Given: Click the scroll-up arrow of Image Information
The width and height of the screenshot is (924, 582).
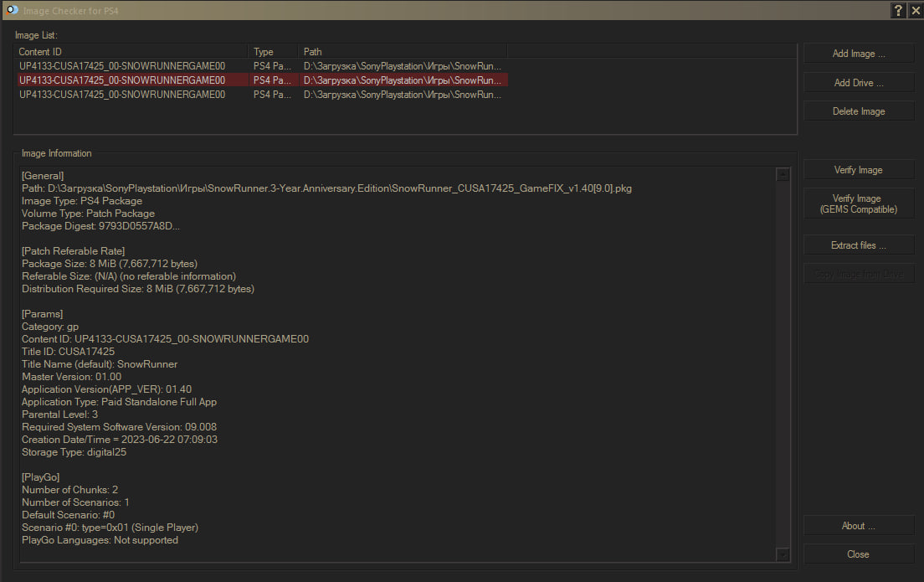Looking at the screenshot, I should pos(783,174).
